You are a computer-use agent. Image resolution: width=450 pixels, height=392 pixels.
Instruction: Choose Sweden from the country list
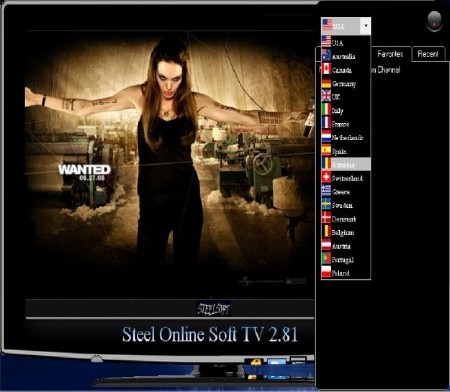pyautogui.click(x=346, y=205)
